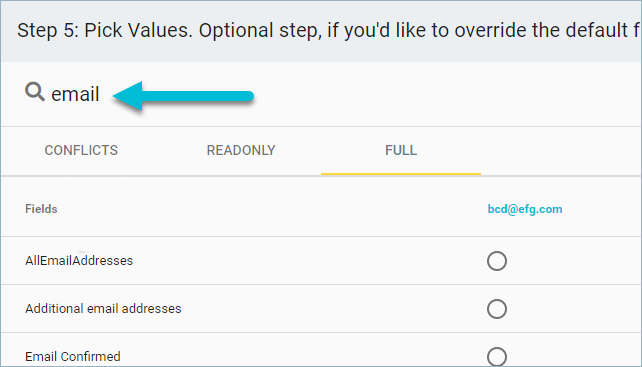Viewport: 642px width, 367px height.
Task: Select the radio button for AllEmailAddresses
Action: tap(497, 261)
